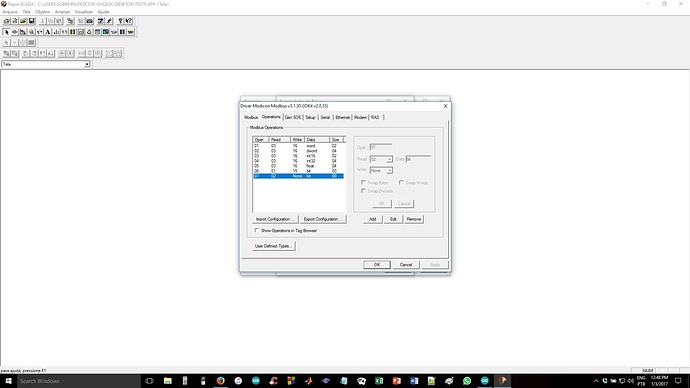Select the arrow selection tool
Screen dimensions: 690x388
click(x=6, y=32)
